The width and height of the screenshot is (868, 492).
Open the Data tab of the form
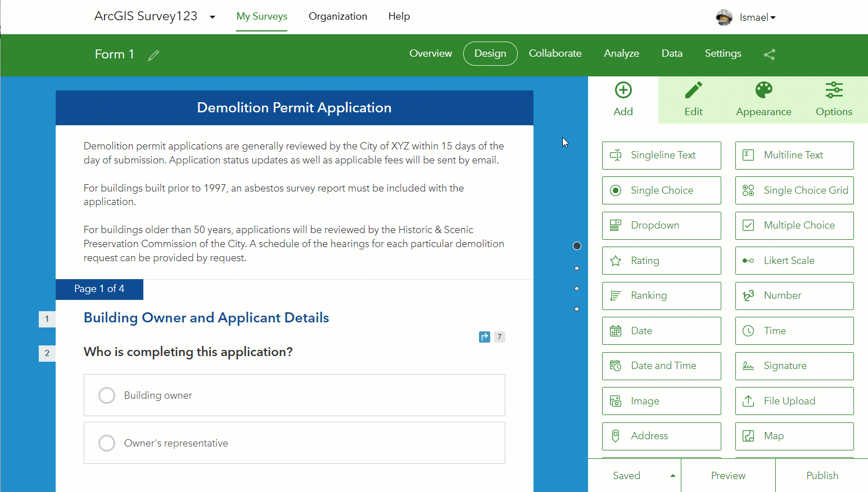(672, 53)
